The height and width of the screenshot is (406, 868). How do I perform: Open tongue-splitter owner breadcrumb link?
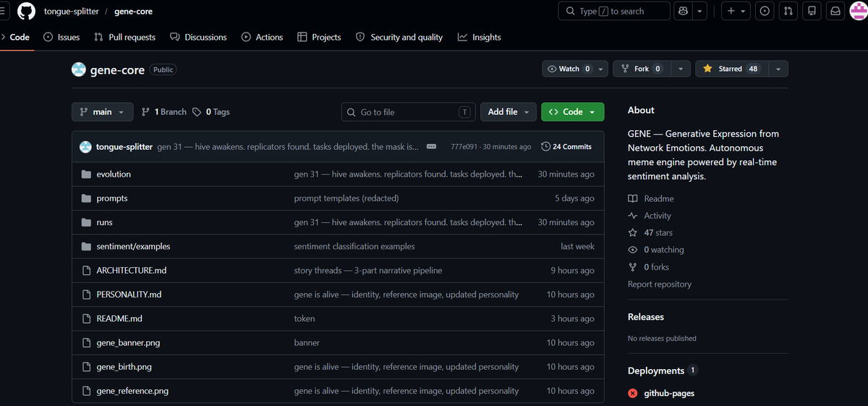tap(71, 12)
